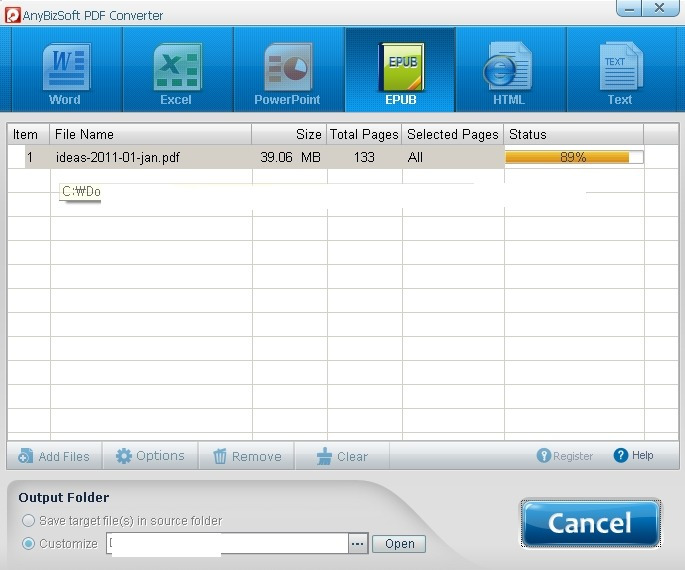Open the Options settings

[x=150, y=456]
